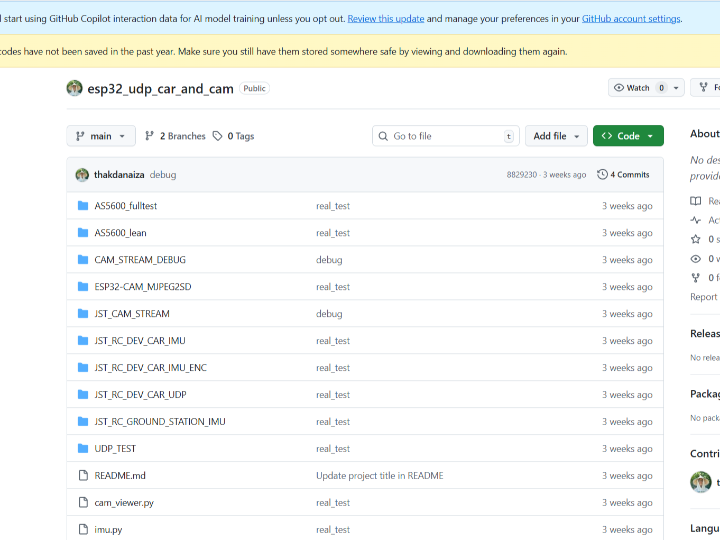Click the file icon next to README.md
The height and width of the screenshot is (540, 720).
click(84, 476)
